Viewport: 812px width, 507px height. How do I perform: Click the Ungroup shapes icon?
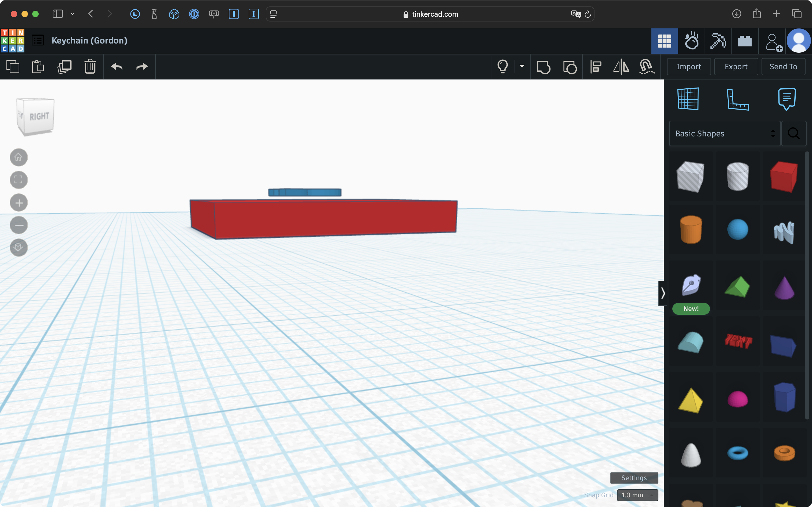pyautogui.click(x=570, y=67)
